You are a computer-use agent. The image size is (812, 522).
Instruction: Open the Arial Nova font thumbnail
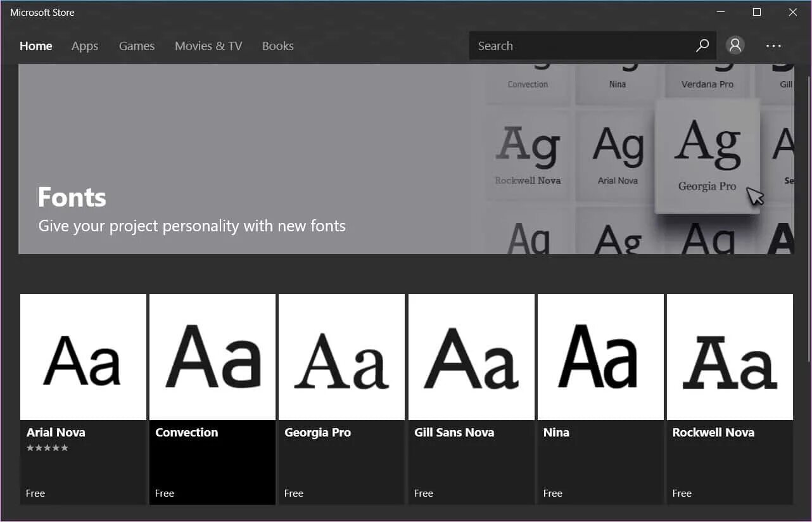(83, 357)
